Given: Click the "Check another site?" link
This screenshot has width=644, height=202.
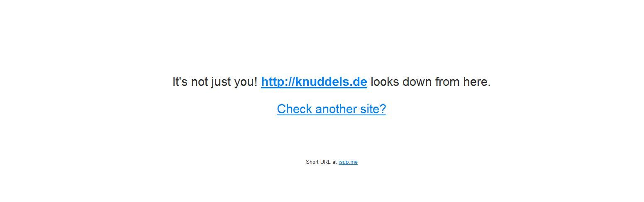Looking at the screenshot, I should [x=332, y=109].
